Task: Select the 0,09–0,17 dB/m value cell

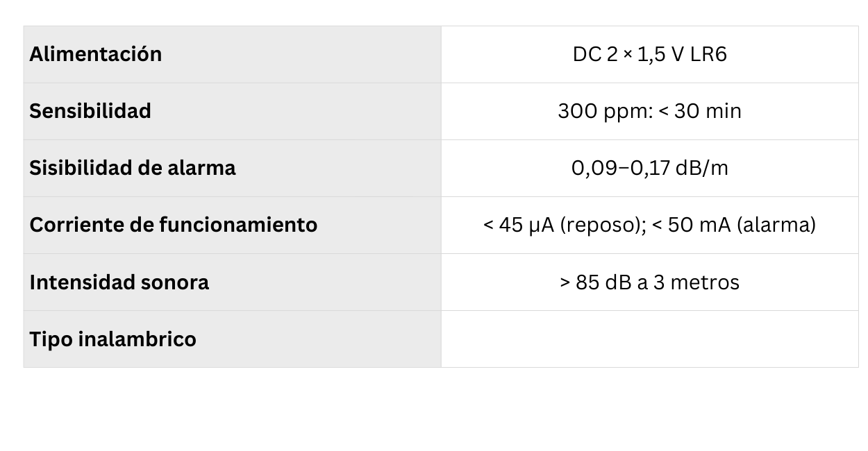Action: tap(649, 168)
